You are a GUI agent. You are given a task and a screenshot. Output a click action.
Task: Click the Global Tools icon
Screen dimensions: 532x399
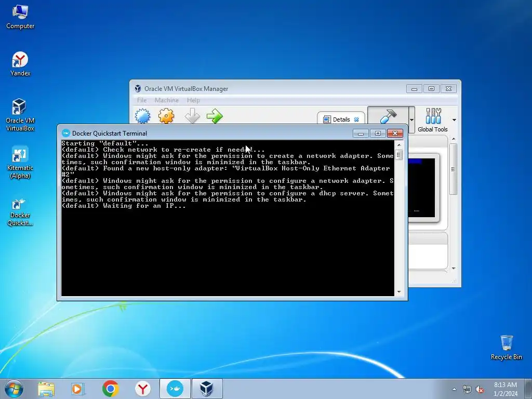point(433,120)
